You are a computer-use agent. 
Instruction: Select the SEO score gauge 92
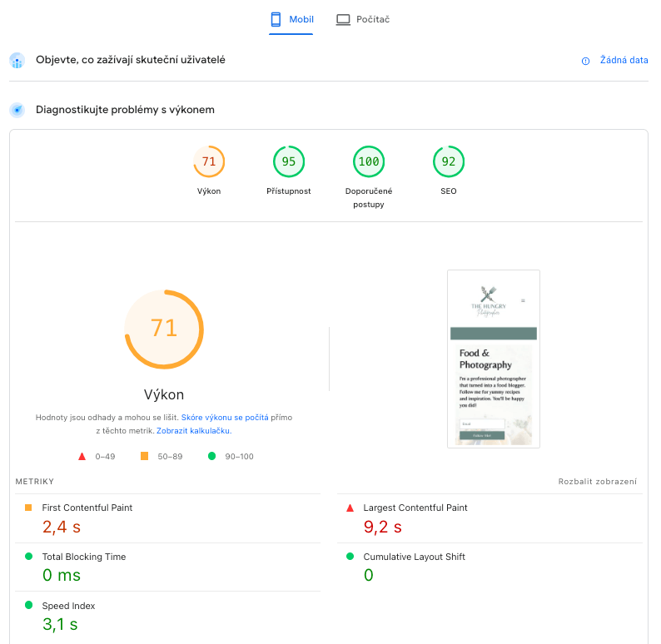coord(449,161)
